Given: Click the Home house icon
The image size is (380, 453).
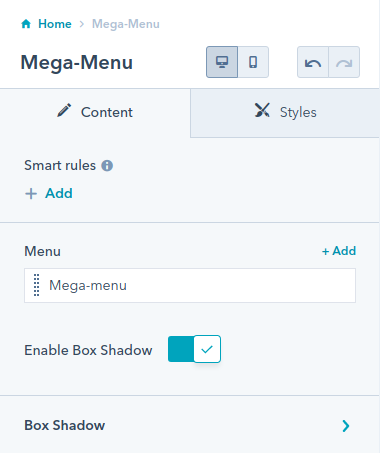Looking at the screenshot, I should click(26, 24).
